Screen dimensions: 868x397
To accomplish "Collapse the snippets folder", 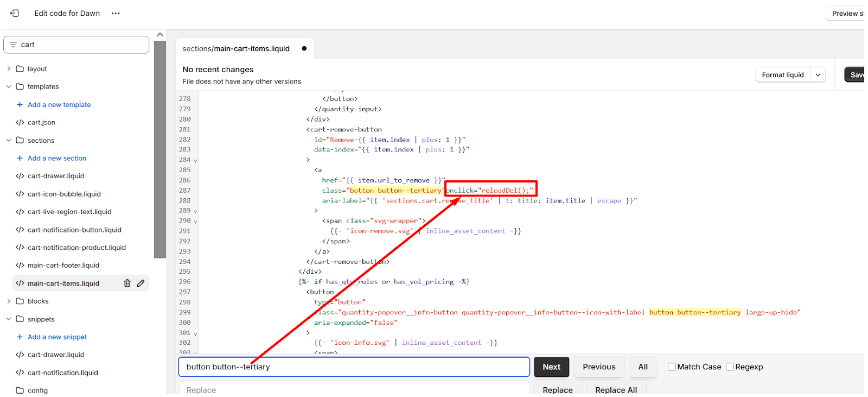I will [x=9, y=319].
